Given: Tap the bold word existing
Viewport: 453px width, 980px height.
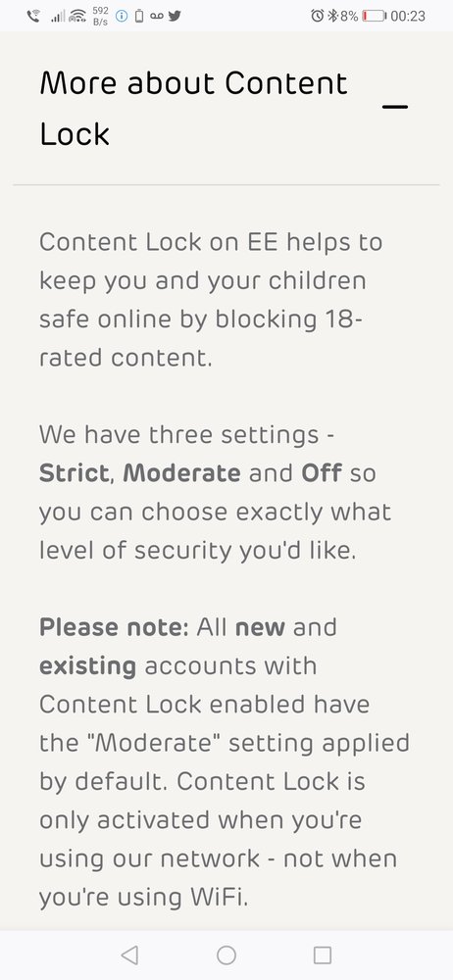Looking at the screenshot, I should click(87, 666).
